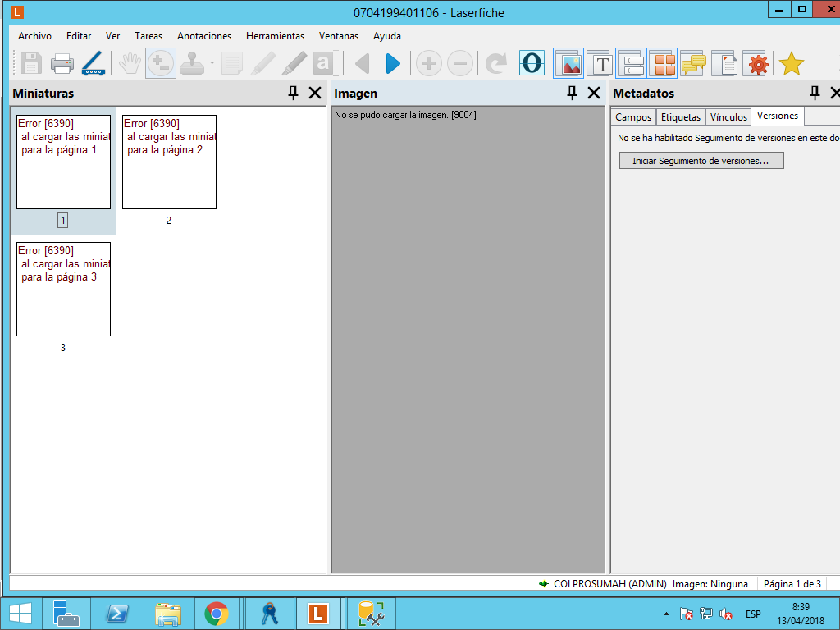This screenshot has width=840, height=630.
Task: Click the OCR circle icon in toolbar
Action: 532,63
